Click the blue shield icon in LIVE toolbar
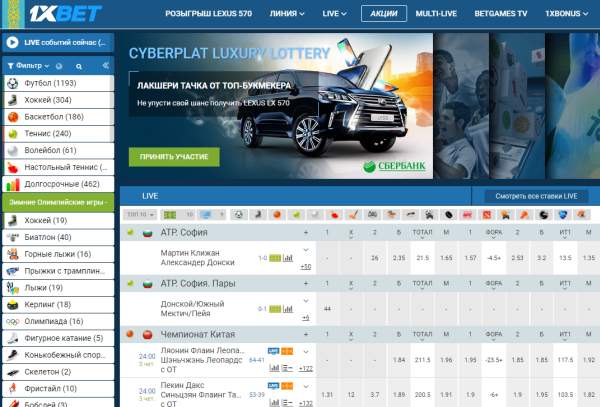This screenshot has width=600, height=407. click(562, 215)
